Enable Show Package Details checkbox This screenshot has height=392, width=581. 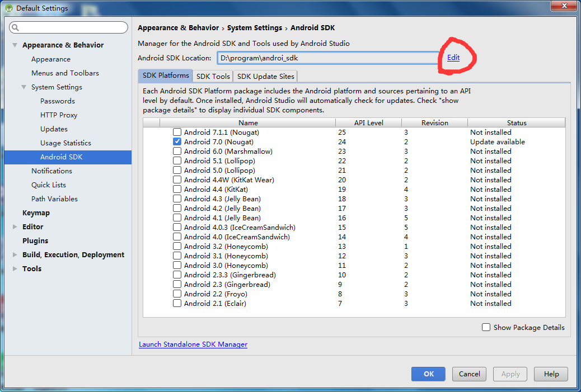pos(486,327)
